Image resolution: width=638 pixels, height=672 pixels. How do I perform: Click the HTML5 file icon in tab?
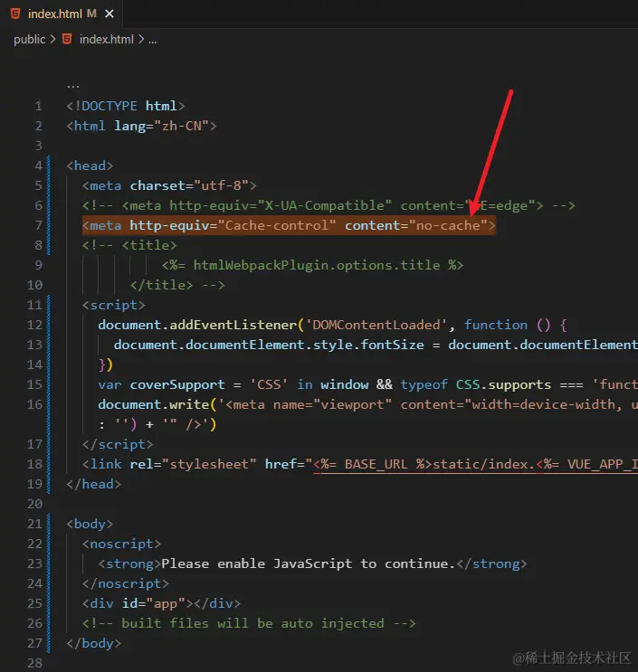(15, 14)
